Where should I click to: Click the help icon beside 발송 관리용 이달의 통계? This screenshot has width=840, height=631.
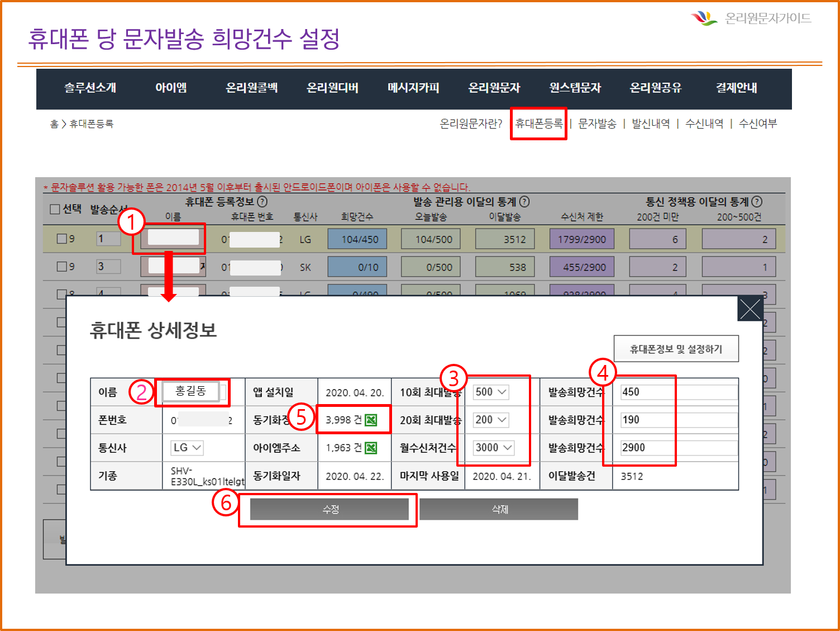[524, 202]
